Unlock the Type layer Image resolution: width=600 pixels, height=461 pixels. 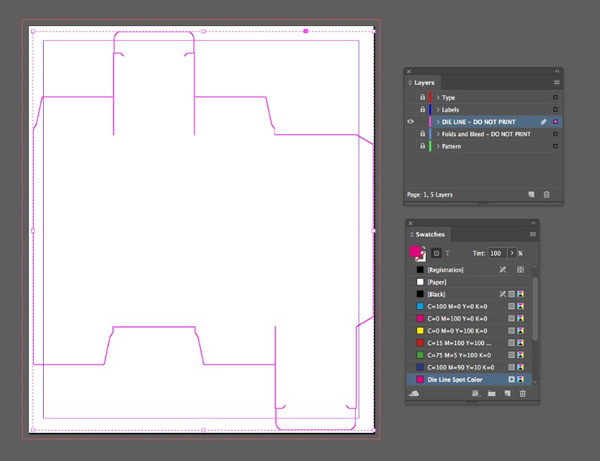[x=422, y=98]
